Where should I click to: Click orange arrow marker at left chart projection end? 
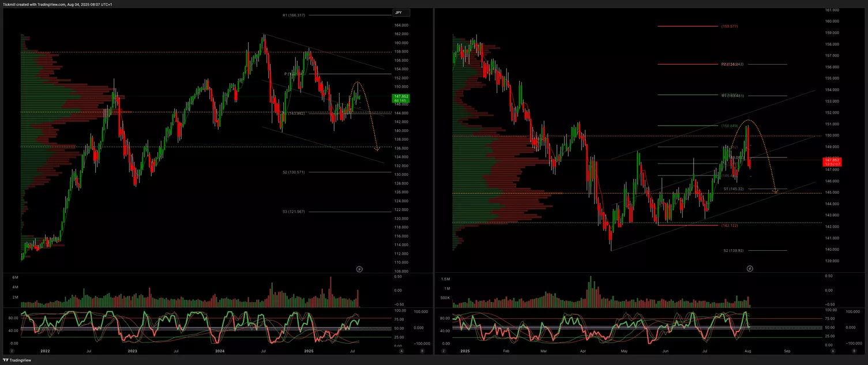coord(377,149)
